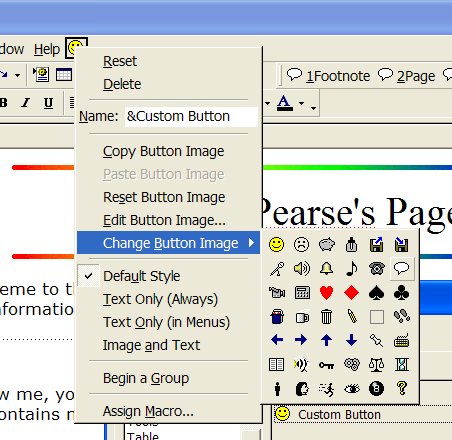Pick the blue right arrow image

coord(301,340)
